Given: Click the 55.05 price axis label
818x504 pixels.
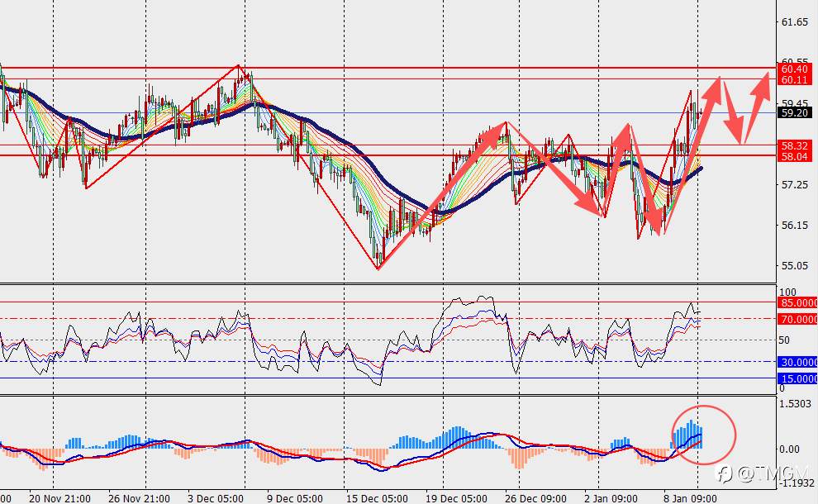Looking at the screenshot, I should click(x=795, y=265).
